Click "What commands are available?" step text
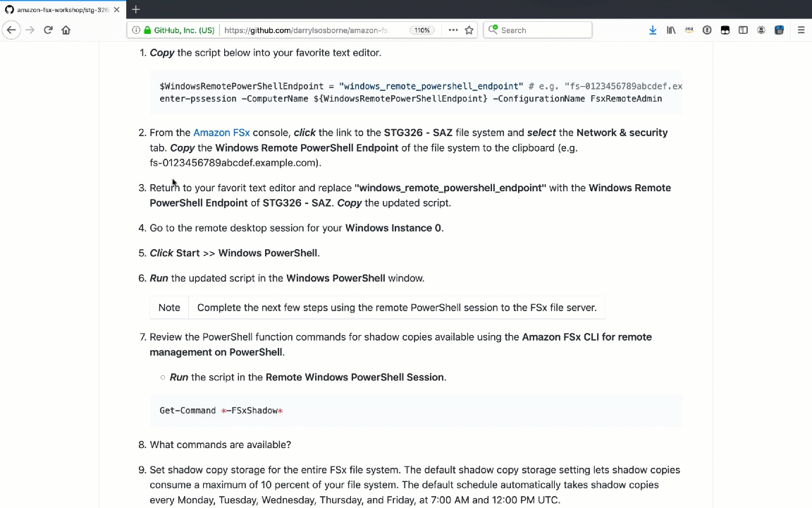Image resolution: width=812 pixels, height=508 pixels. (220, 445)
